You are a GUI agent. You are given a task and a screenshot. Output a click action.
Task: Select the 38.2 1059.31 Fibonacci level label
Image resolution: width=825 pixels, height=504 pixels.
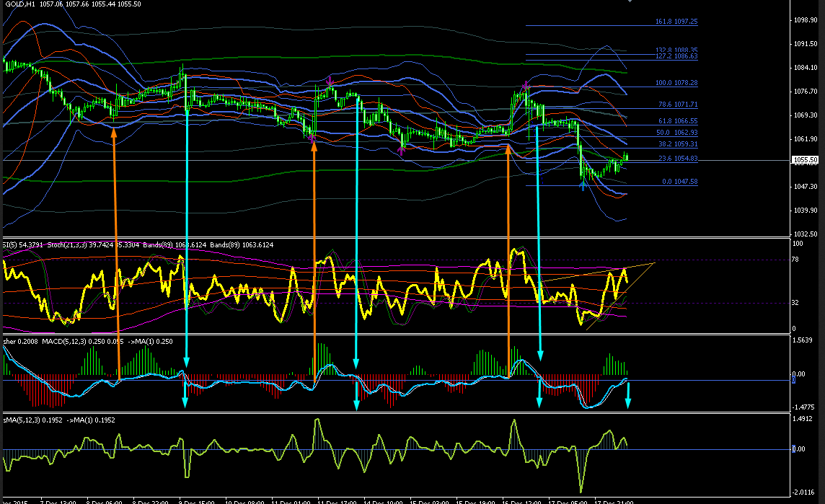[x=678, y=144]
